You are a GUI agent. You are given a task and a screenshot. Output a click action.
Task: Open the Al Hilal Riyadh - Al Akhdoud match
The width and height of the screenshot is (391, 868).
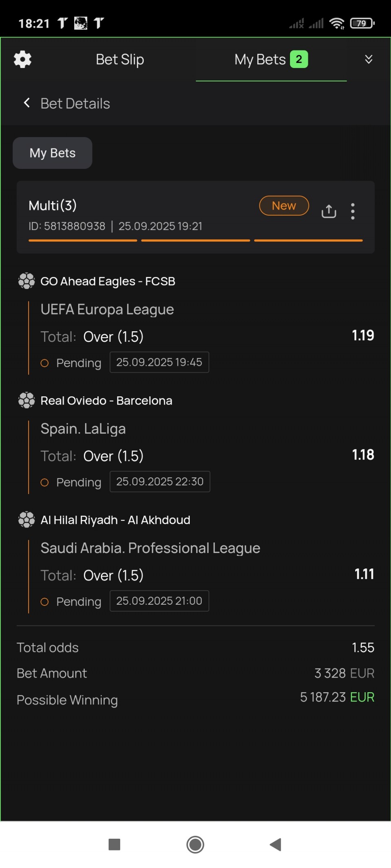(x=115, y=520)
